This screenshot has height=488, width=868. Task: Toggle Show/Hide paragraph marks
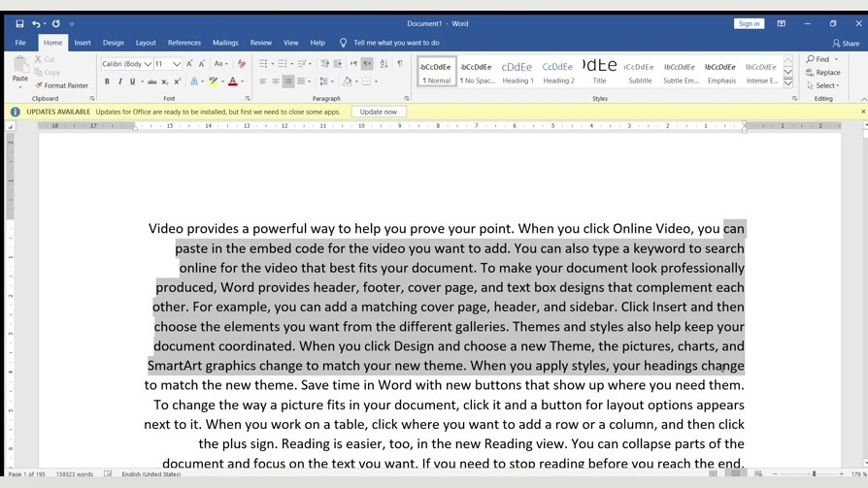(400, 64)
